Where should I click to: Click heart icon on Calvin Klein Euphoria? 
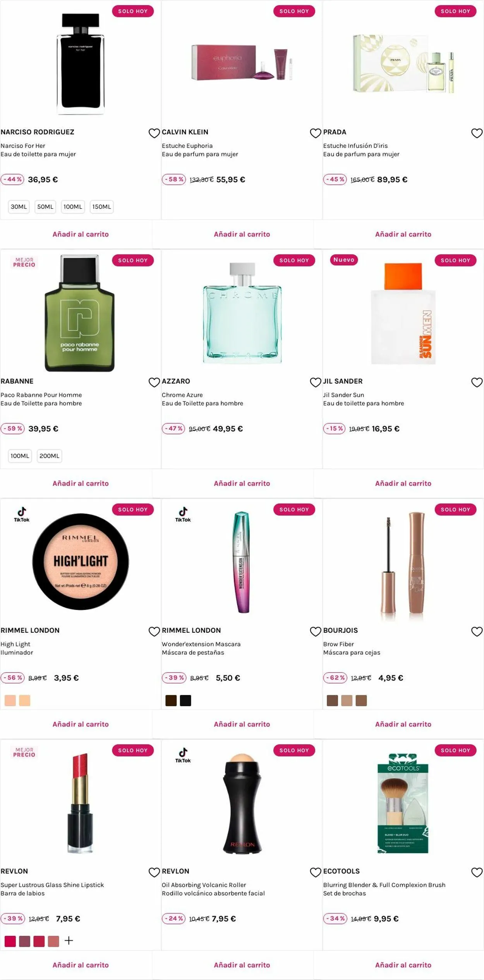tap(316, 133)
